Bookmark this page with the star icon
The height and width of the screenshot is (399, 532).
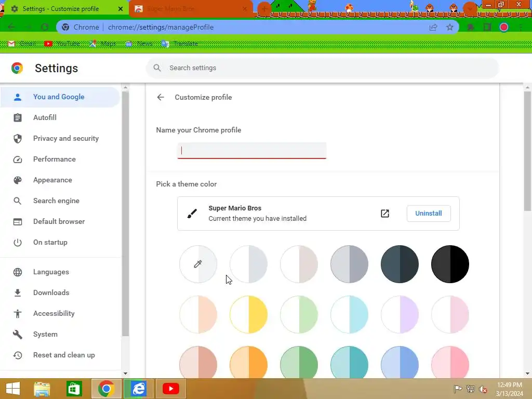click(450, 27)
